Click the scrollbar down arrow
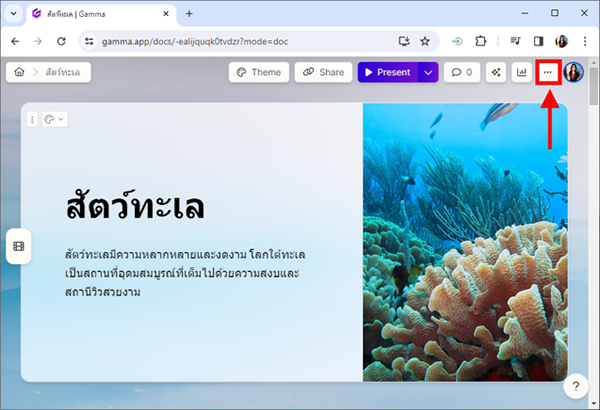 click(x=594, y=403)
